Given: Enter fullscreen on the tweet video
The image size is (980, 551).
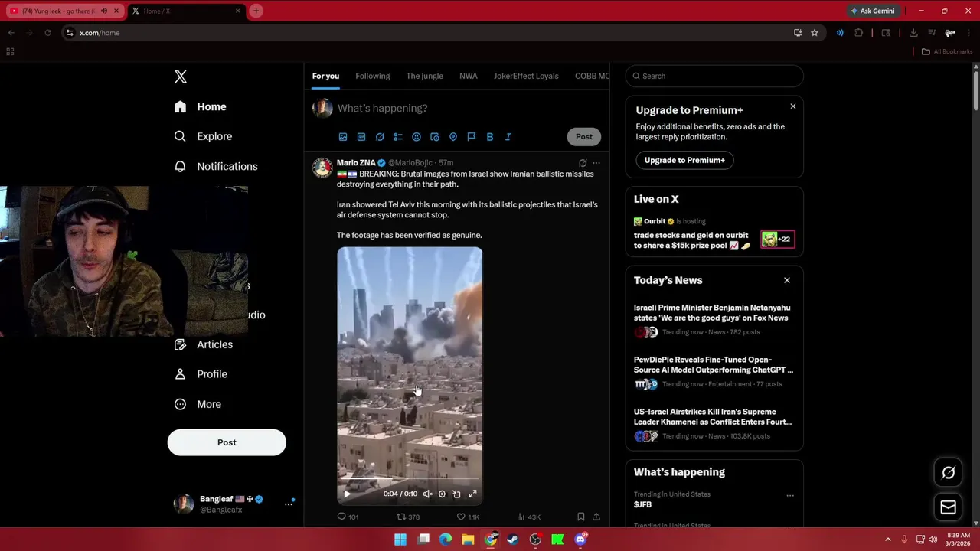Looking at the screenshot, I should (472, 494).
